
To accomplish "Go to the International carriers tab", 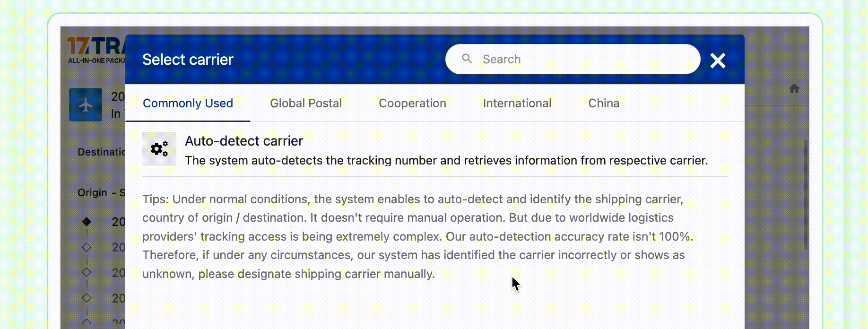I will (x=517, y=103).
